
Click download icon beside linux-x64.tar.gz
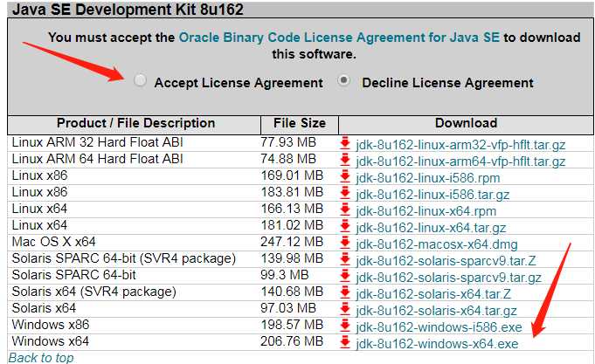[345, 225]
